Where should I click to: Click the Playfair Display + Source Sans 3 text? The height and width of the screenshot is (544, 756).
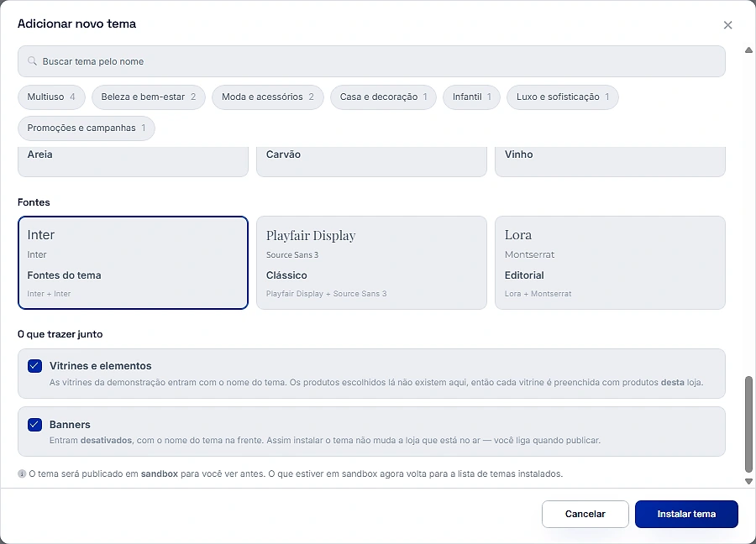(327, 294)
